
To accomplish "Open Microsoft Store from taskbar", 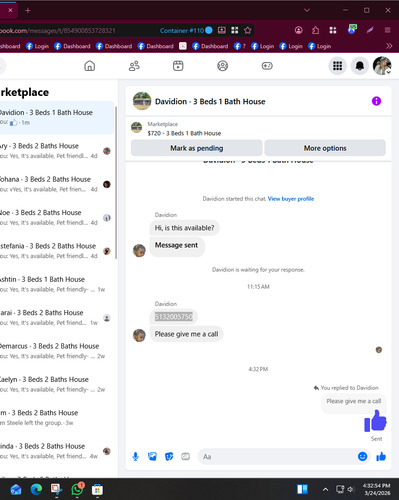I will pyautogui.click(x=97, y=489).
